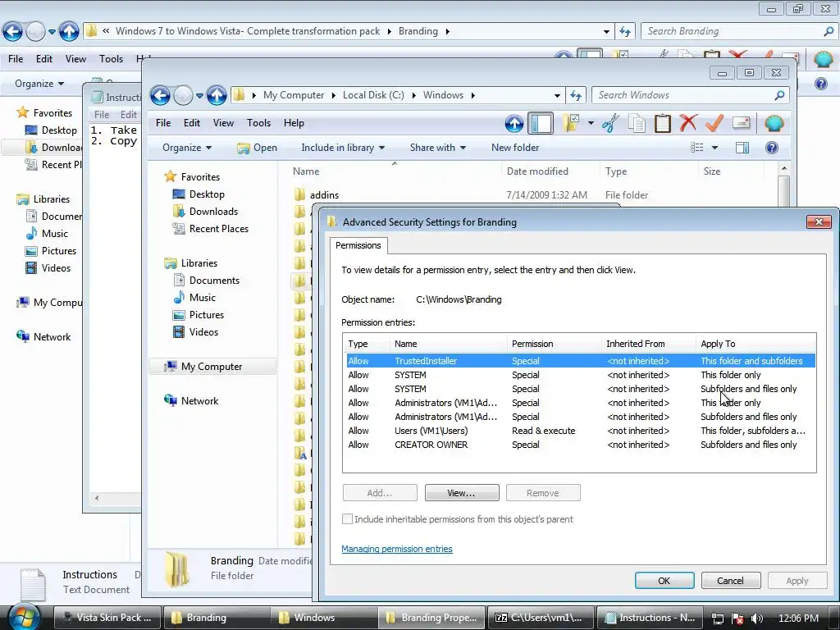Click up-one-level blue arrow beside Windows address bar
Image resolution: width=840 pixels, height=630 pixels.
pyautogui.click(x=217, y=95)
